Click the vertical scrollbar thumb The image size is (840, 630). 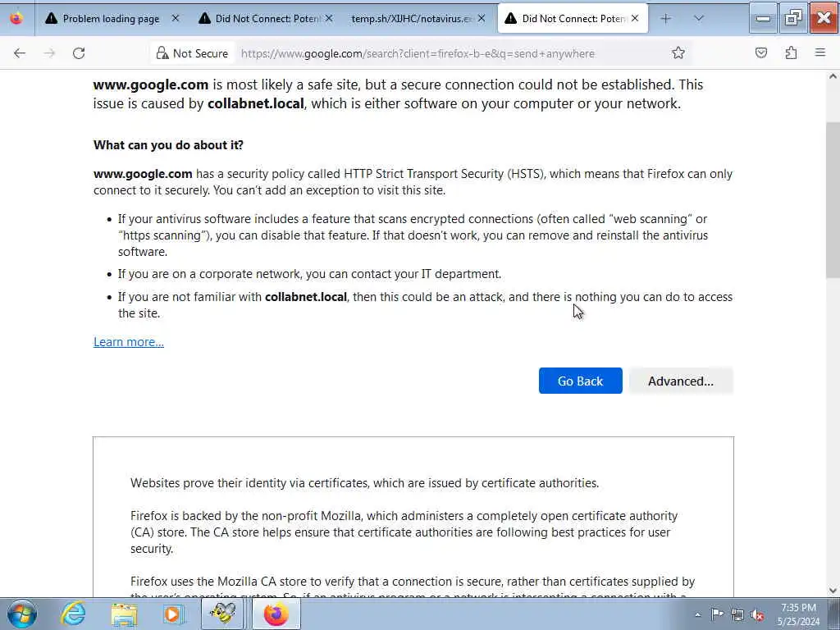[833, 199]
